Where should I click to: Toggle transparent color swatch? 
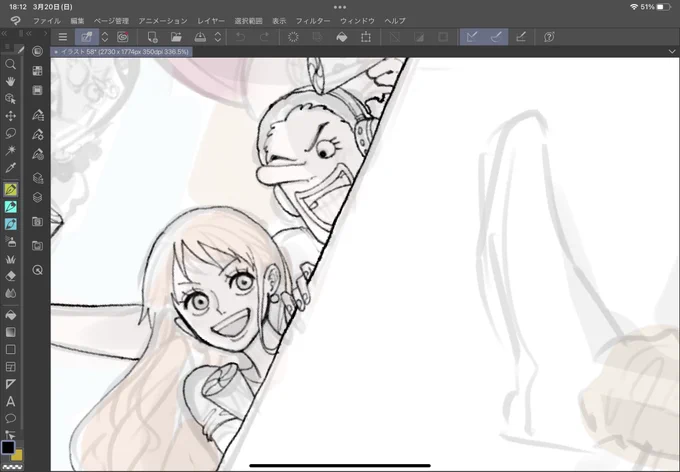(12, 468)
